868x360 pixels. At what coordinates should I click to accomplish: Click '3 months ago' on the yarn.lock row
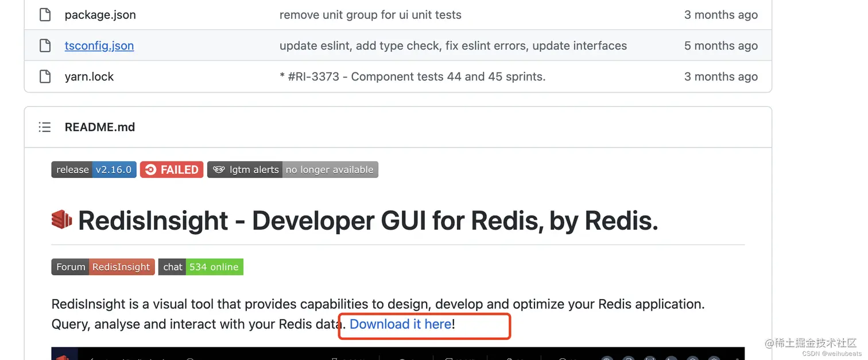tap(720, 76)
